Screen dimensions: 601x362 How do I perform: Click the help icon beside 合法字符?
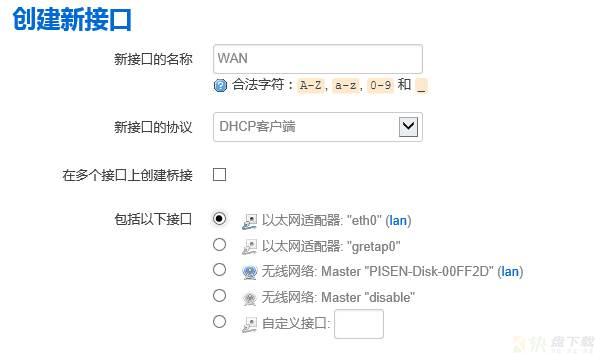(x=220, y=85)
